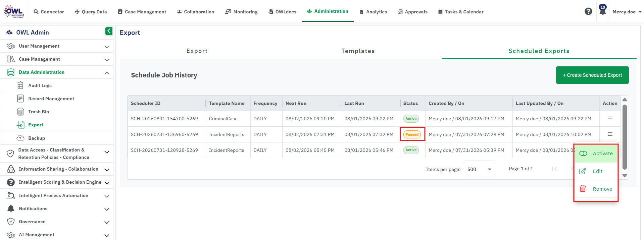Click the Data Administration database icon
Viewport: 644px width, 240px height.
pyautogui.click(x=11, y=72)
